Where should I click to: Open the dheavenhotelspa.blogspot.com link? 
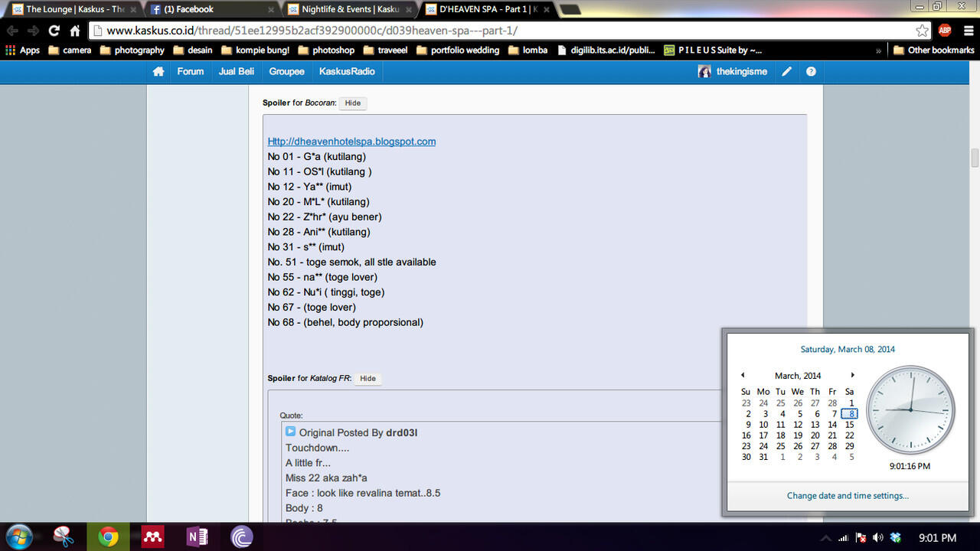pyautogui.click(x=351, y=142)
